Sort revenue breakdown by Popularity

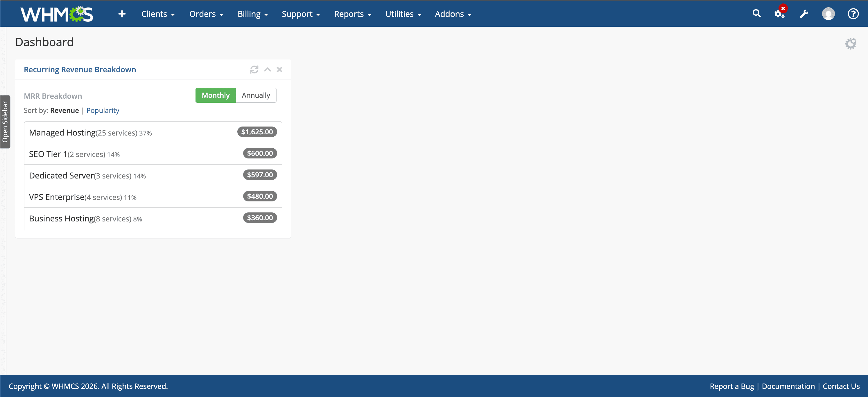tap(103, 110)
